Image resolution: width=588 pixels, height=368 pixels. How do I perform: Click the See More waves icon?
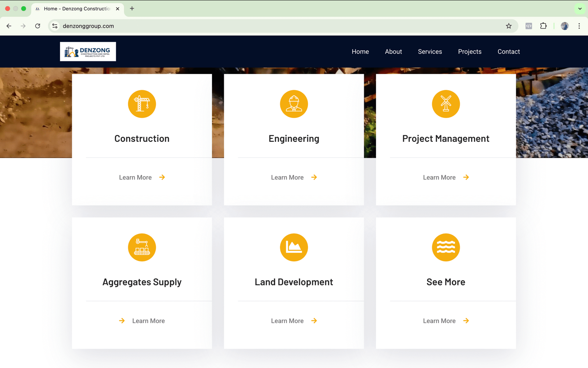click(446, 247)
